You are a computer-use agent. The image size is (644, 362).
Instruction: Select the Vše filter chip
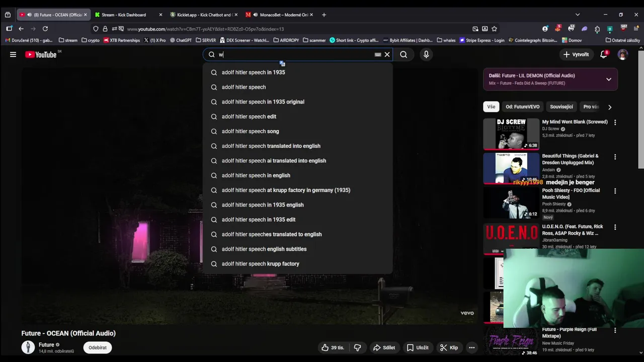pos(491,107)
